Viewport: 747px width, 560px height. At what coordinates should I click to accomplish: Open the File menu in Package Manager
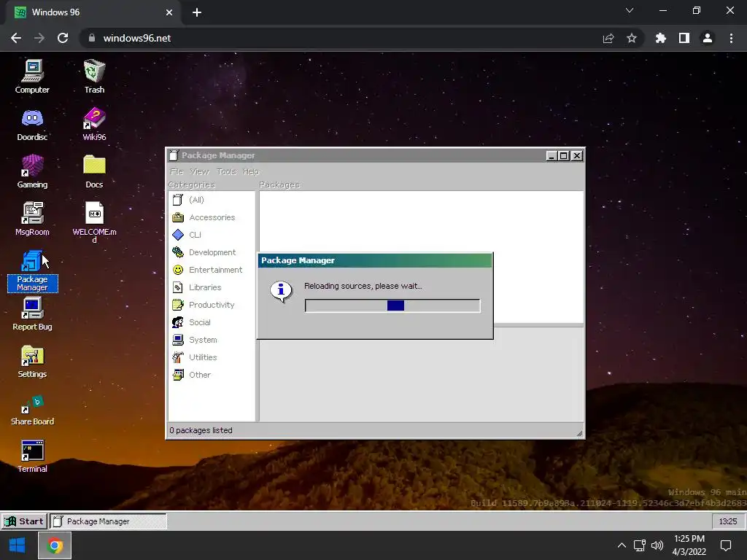(177, 171)
